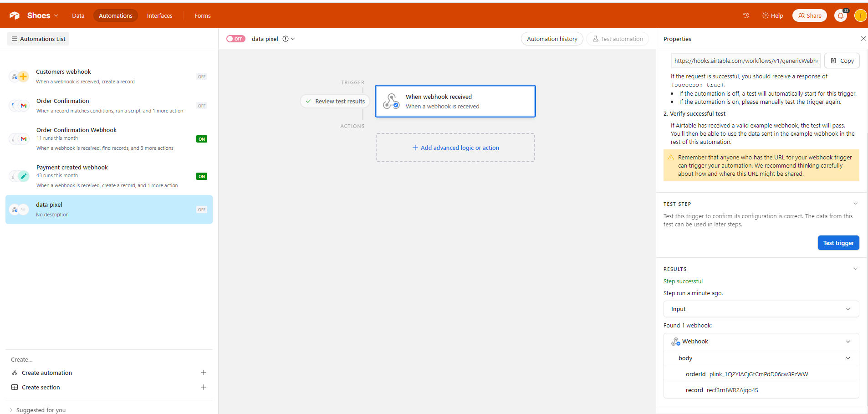Click the Airtable logo icon
868x414 pixels.
tap(15, 15)
